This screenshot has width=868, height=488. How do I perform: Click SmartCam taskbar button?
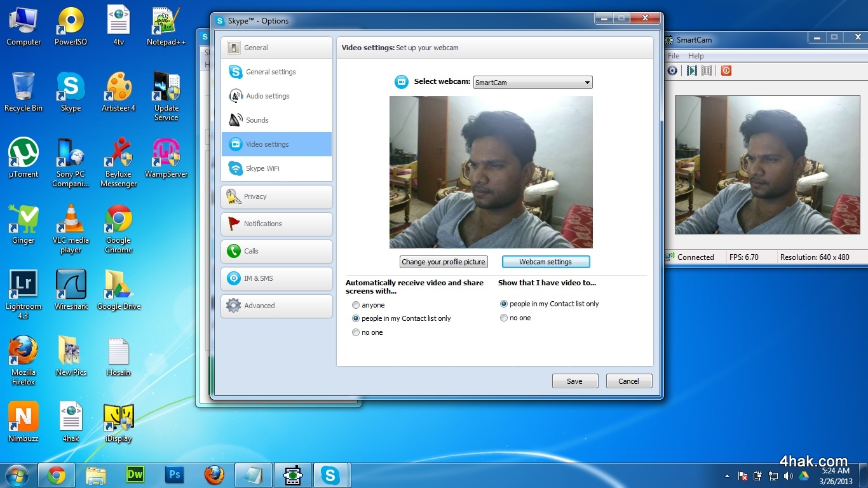tap(292, 475)
